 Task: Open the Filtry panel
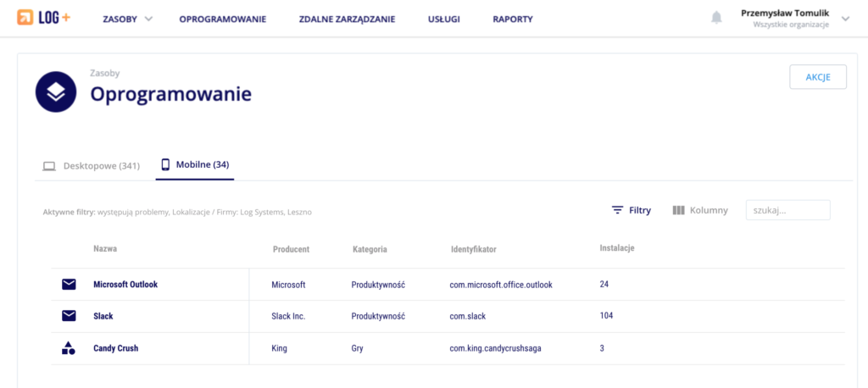[631, 210]
